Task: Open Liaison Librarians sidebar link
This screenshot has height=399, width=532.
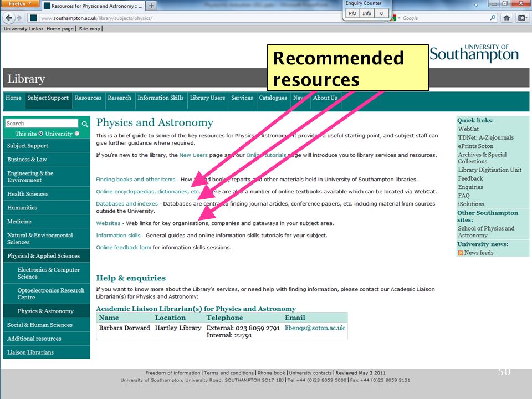Action: click(x=47, y=352)
